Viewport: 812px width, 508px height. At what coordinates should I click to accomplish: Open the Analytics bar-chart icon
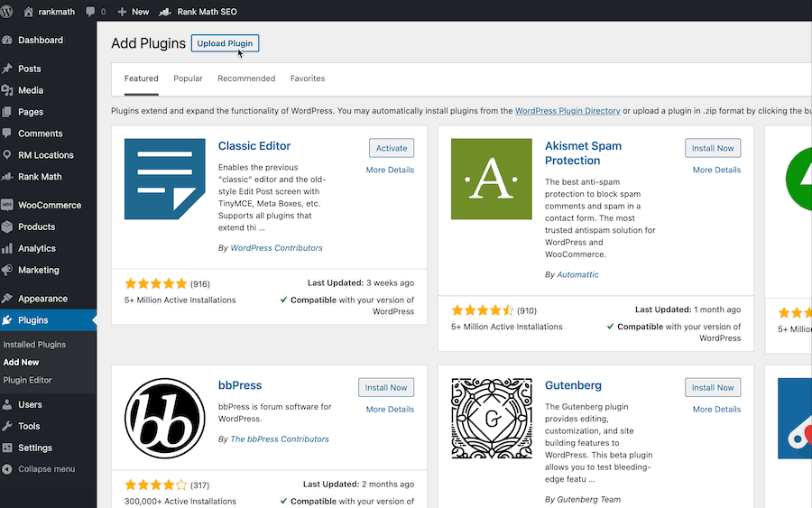(x=6, y=248)
